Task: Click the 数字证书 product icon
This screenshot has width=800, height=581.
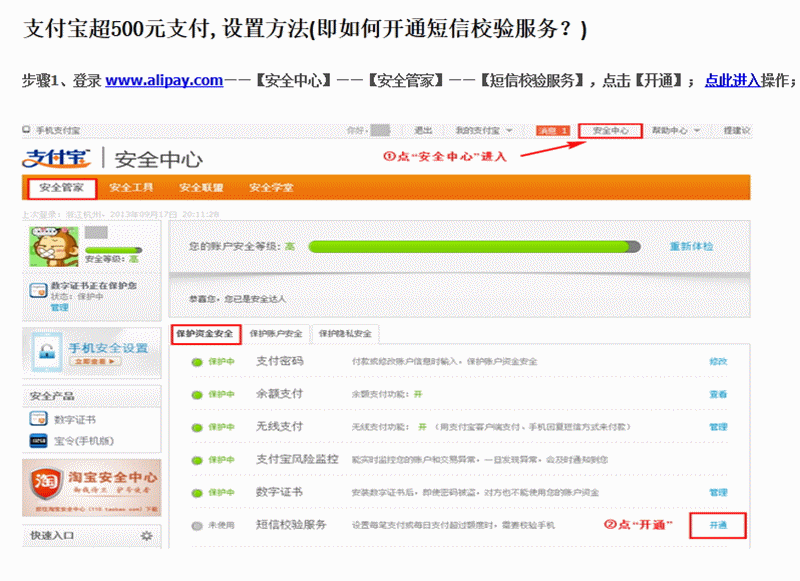Action: (38, 419)
